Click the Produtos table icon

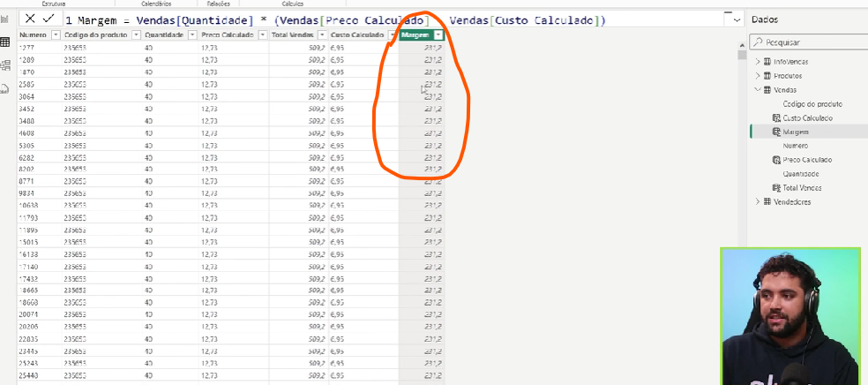[767, 76]
